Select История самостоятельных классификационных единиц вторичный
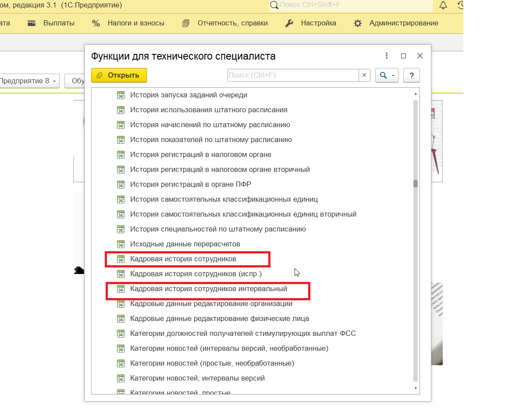This screenshot has height=420, width=505. pos(243,214)
